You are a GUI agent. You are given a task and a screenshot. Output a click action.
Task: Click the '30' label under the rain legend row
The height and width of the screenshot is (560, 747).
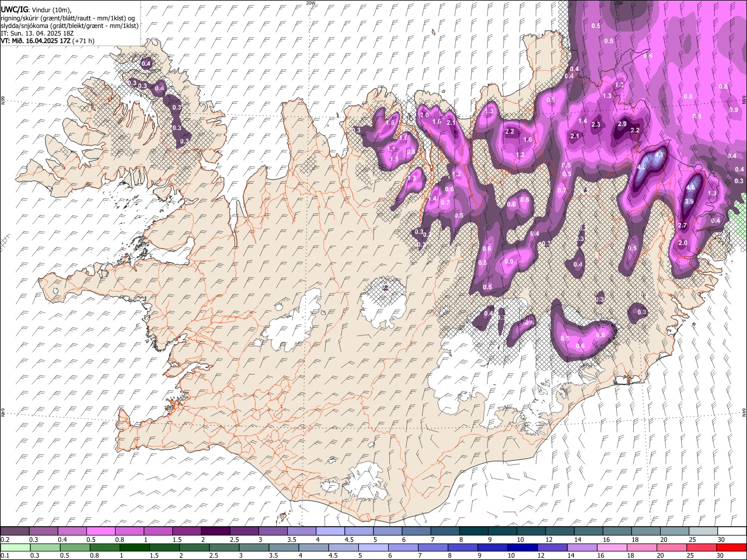721,556
